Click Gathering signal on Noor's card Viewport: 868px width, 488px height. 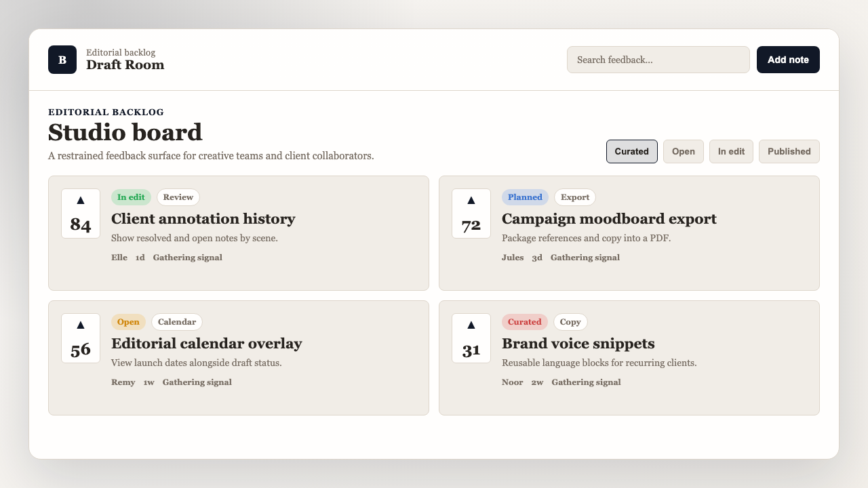(x=587, y=382)
